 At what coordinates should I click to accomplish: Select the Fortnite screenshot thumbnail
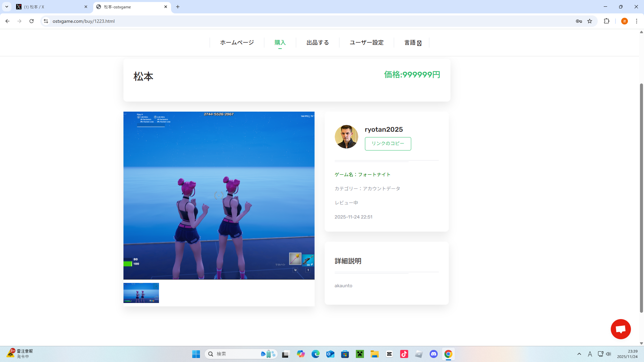[141, 293]
